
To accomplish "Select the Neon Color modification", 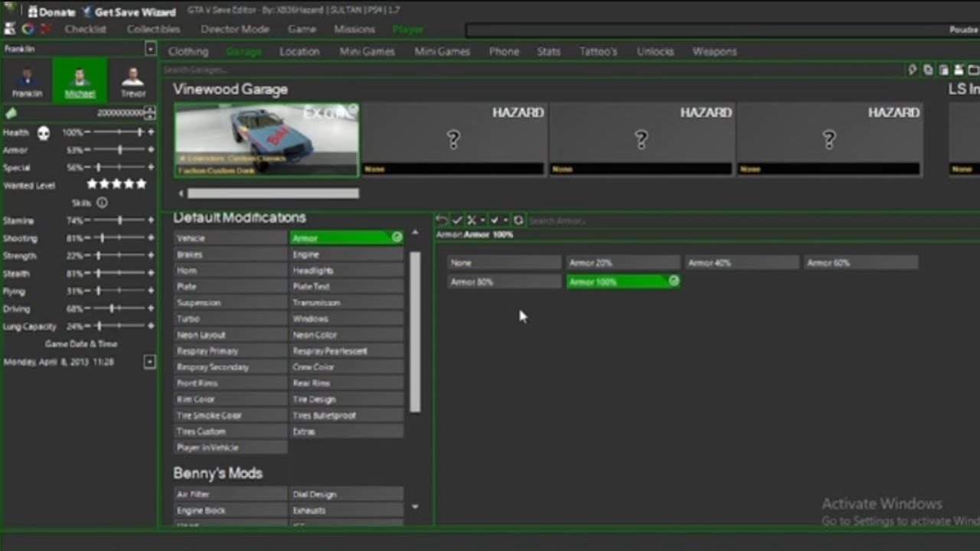I will [x=347, y=334].
